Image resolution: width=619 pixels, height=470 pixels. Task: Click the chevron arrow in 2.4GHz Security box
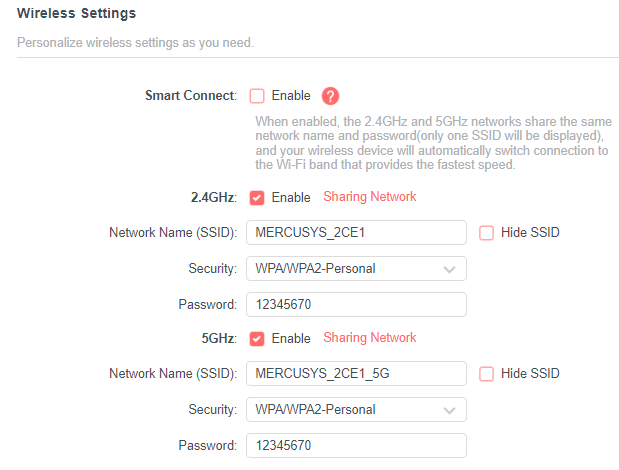pos(449,270)
